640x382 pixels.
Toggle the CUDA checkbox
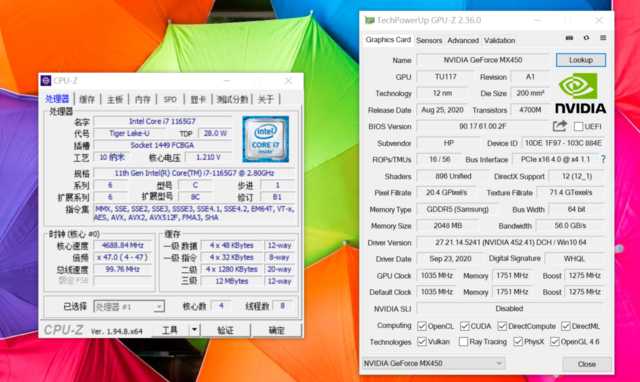pyautogui.click(x=464, y=326)
